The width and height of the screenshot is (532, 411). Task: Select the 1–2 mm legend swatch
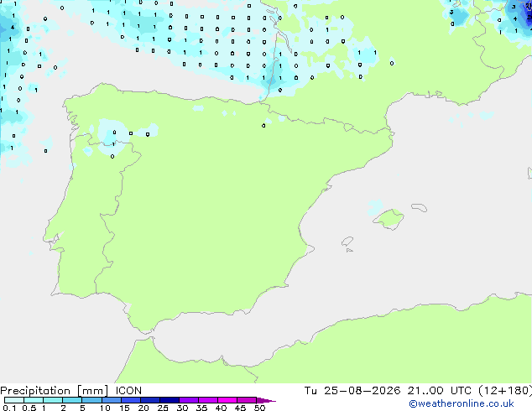53,400
